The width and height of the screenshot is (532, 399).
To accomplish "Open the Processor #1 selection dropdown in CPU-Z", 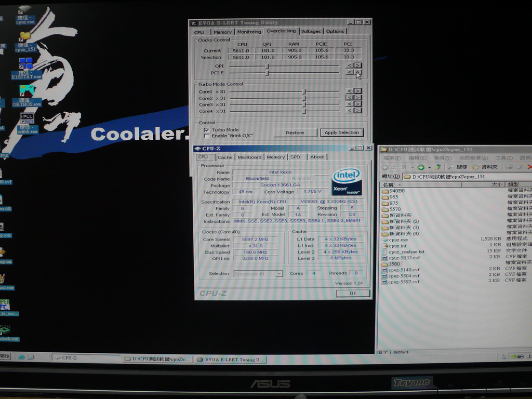I will pyautogui.click(x=279, y=274).
